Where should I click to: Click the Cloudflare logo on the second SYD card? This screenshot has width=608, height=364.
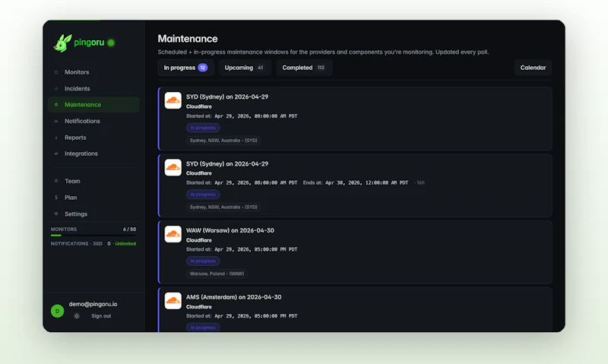pos(173,167)
